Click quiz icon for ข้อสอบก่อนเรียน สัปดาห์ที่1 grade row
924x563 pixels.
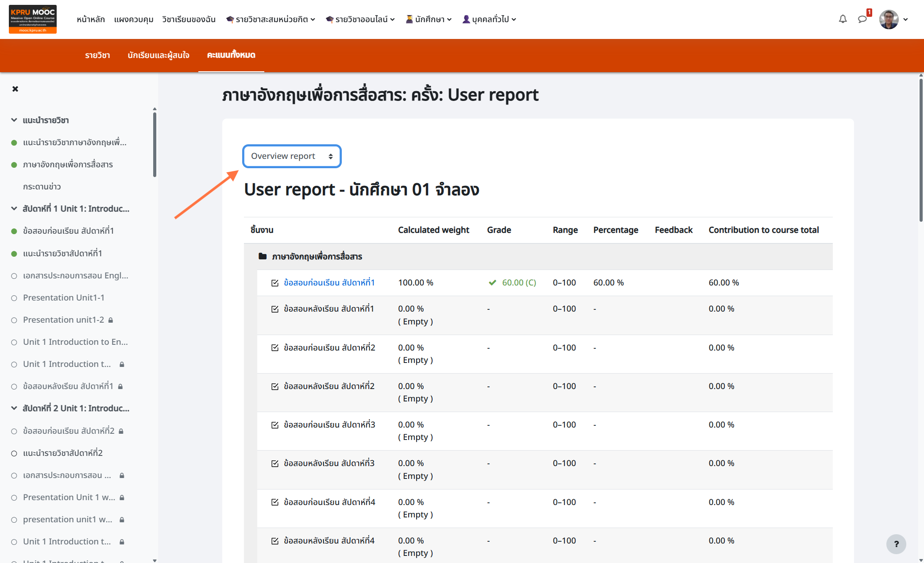[275, 283]
